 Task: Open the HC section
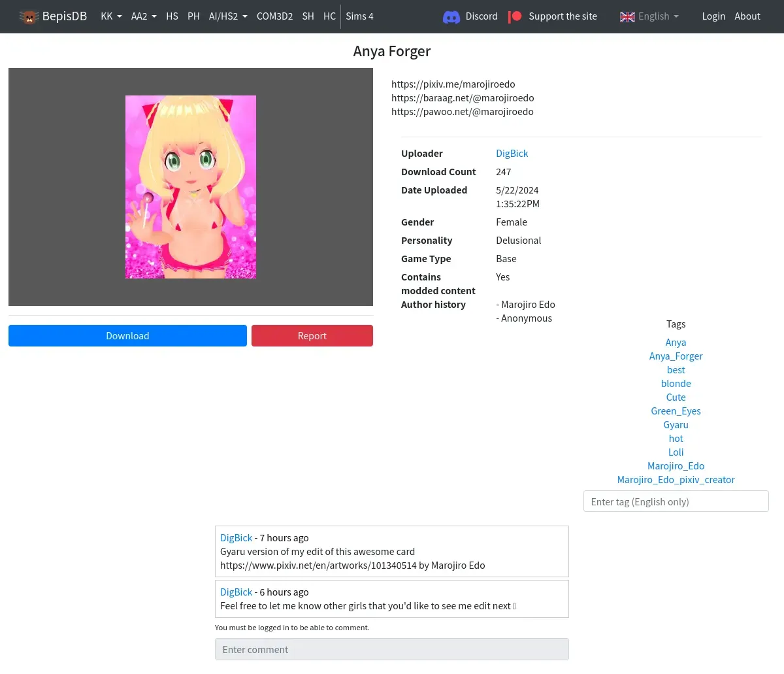click(x=329, y=16)
